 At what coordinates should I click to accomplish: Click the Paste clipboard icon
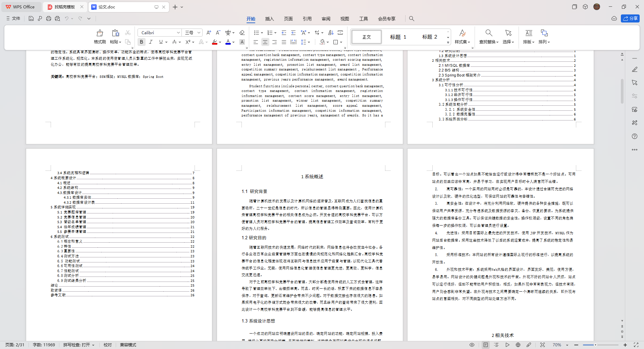tap(115, 33)
